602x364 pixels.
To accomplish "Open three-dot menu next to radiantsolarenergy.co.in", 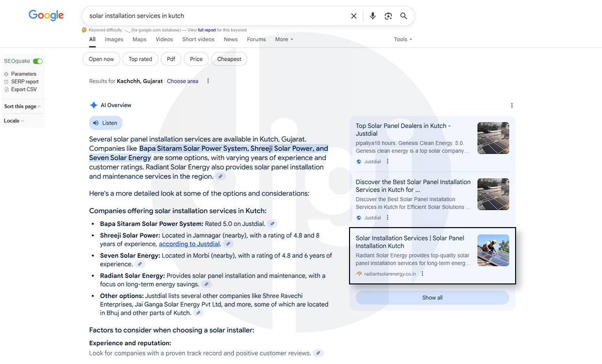I will click(x=422, y=274).
